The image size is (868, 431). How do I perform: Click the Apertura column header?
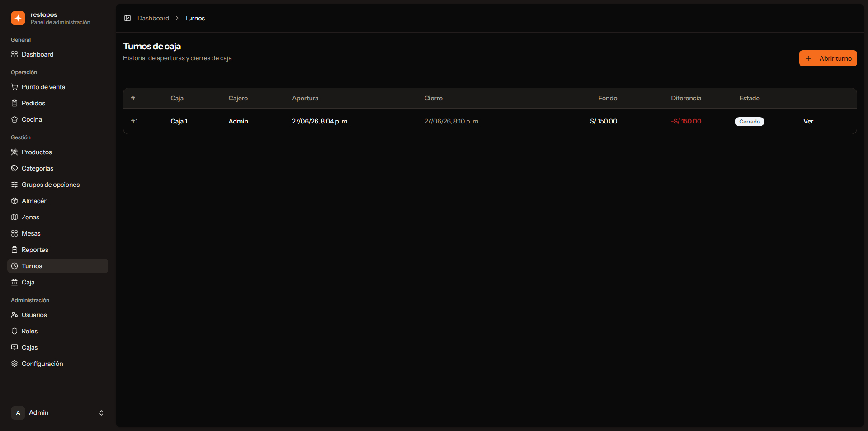click(x=305, y=98)
